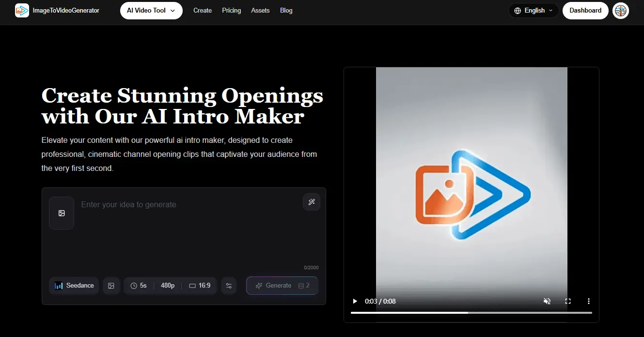Select the Seedance model selector
The width and height of the screenshot is (644, 337).
click(x=74, y=286)
